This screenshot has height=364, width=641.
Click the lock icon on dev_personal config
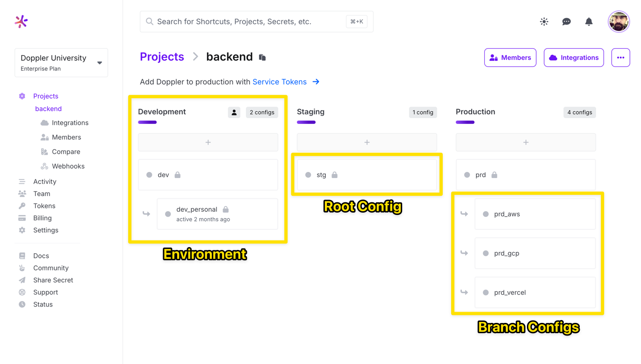click(226, 209)
